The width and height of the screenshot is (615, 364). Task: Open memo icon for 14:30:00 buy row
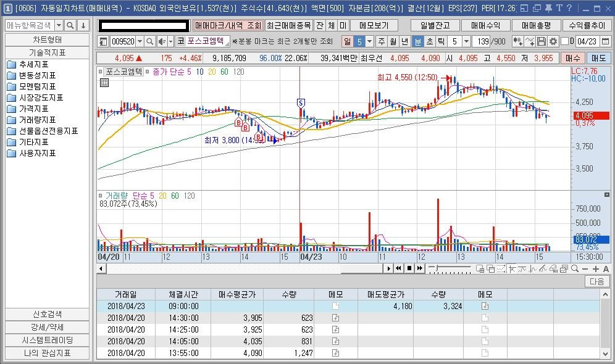(336, 318)
